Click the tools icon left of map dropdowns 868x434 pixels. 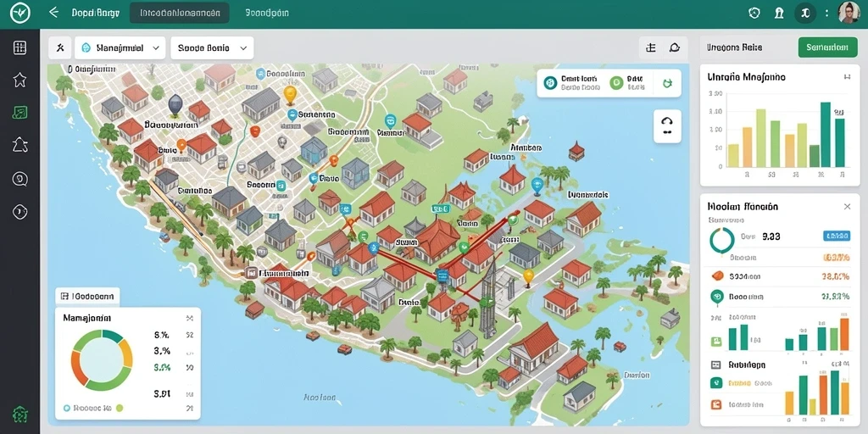pyautogui.click(x=60, y=48)
